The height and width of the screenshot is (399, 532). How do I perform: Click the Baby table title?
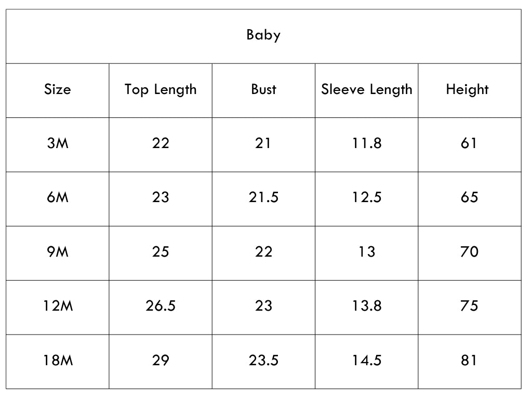263,35
